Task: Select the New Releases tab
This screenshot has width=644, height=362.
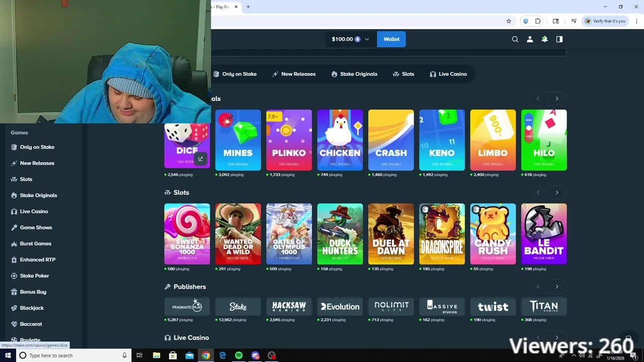Action: point(294,74)
